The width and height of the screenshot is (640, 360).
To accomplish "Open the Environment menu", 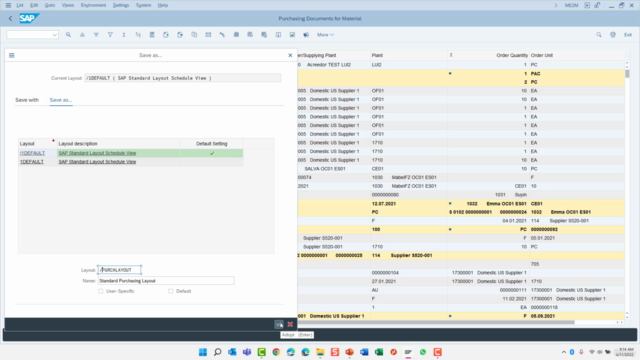I will pyautogui.click(x=93, y=5).
